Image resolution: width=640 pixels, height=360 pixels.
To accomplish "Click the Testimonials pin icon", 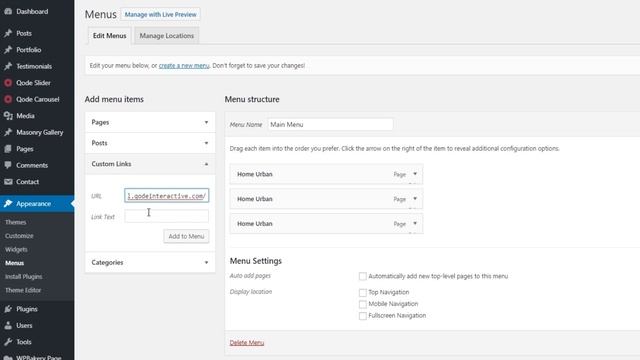I will pyautogui.click(x=8, y=66).
